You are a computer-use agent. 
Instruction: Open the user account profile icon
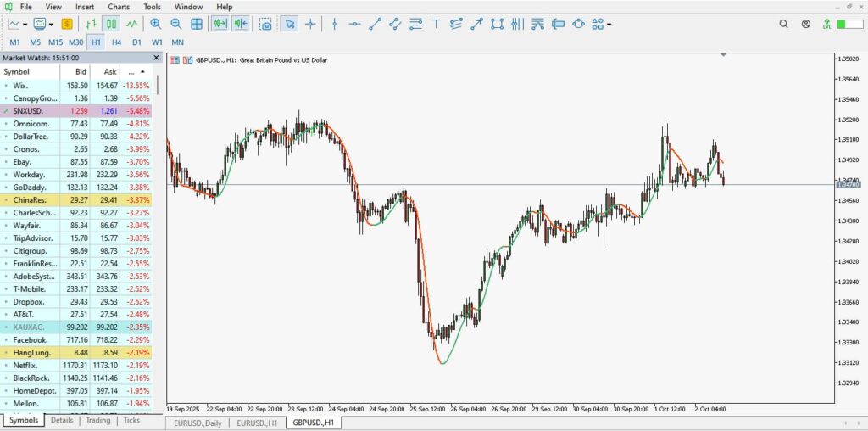[x=806, y=24]
